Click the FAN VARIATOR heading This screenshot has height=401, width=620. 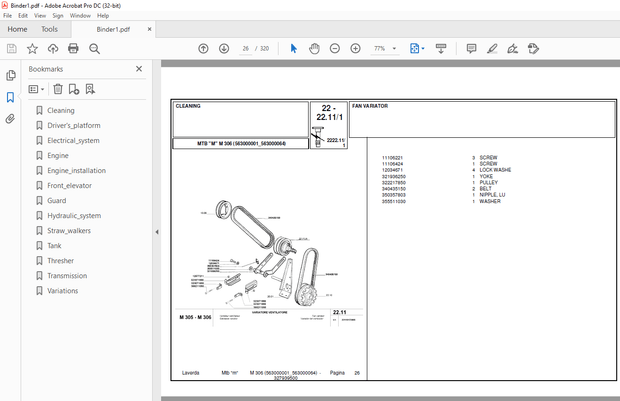pyautogui.click(x=370, y=106)
